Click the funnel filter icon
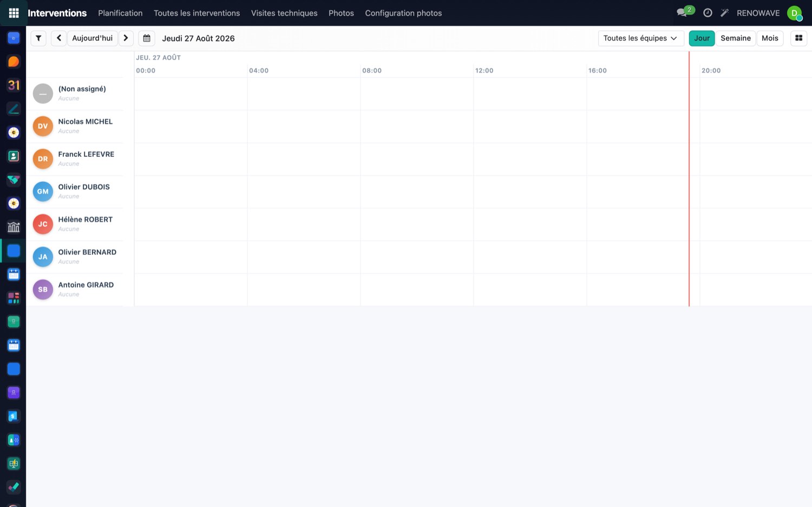This screenshot has height=507, width=812. click(x=38, y=38)
